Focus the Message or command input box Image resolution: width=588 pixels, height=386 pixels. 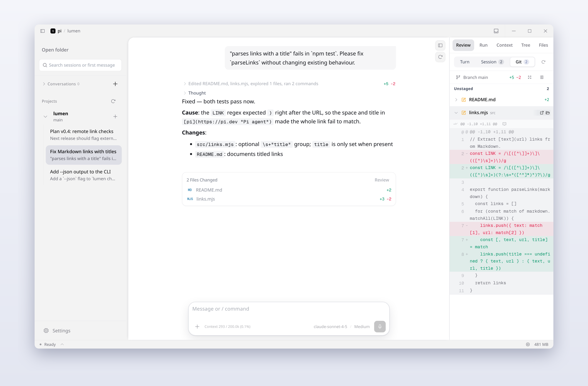289,309
